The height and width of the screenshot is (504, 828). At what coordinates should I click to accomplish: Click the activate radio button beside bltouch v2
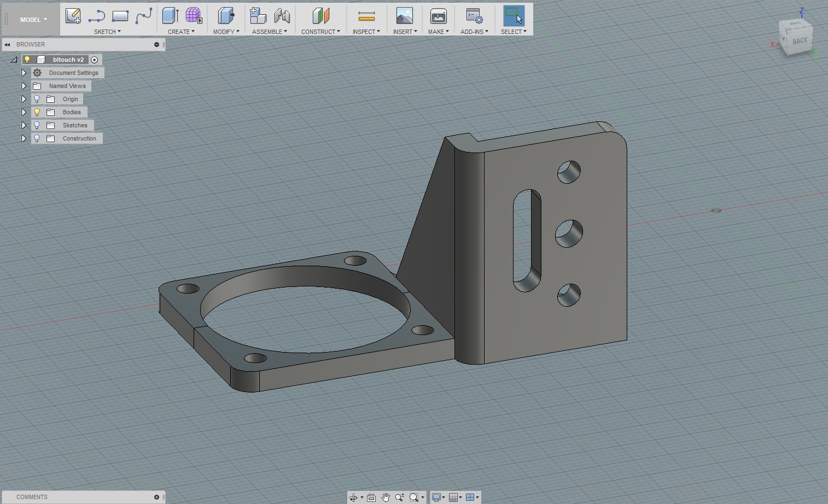tap(94, 60)
